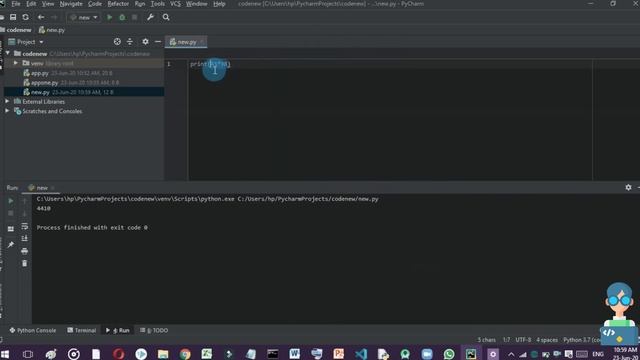This screenshot has height=360, width=640.
Task: Click the Synchronize refresh icon
Action: (x=26, y=17)
